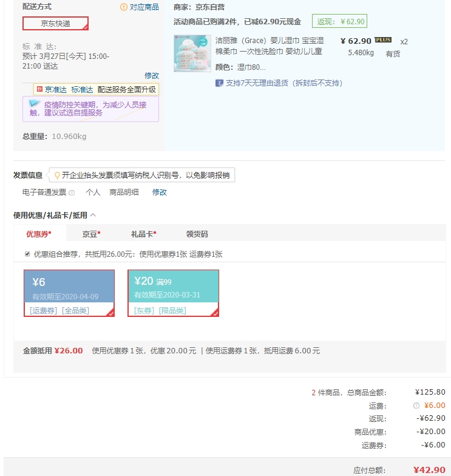Screen dimensions: 451x476
Task: Deselect the ¥20 满99 东券 coupon
Action: coord(174,293)
